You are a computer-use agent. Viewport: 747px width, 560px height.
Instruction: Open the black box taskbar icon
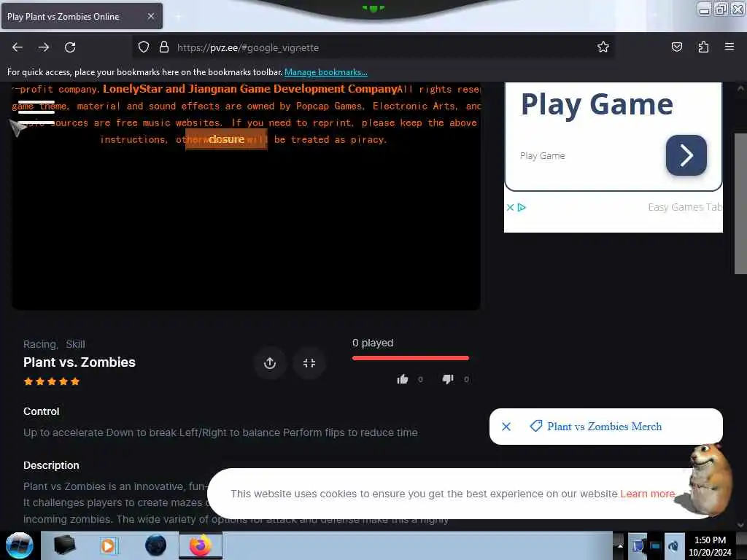click(x=64, y=545)
